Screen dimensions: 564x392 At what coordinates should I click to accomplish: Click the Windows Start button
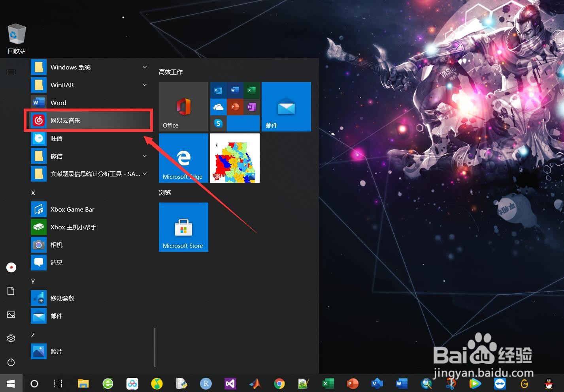click(11, 383)
